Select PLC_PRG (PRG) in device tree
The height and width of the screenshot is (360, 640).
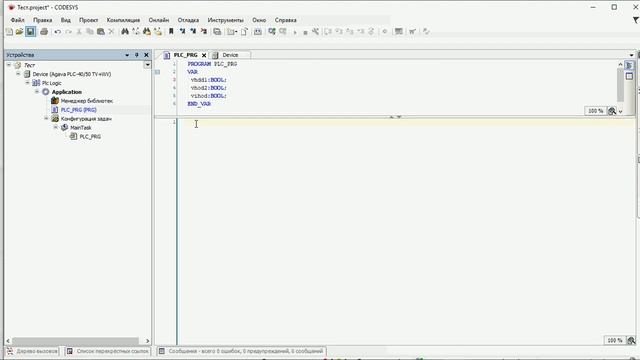pos(78,110)
